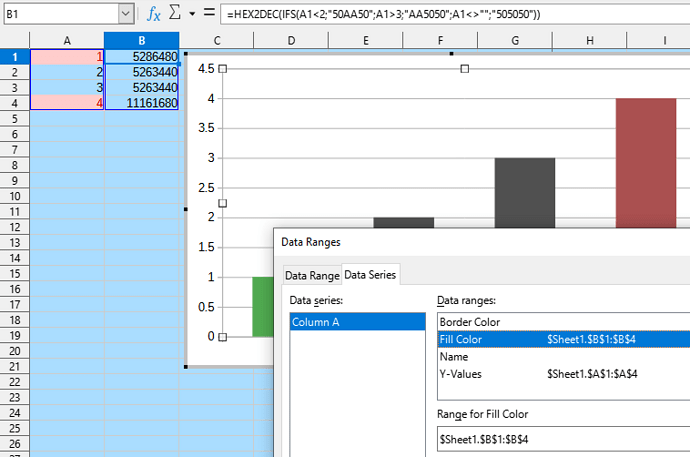Select column H header
Screen dimensions: 690x457
[x=589, y=40]
